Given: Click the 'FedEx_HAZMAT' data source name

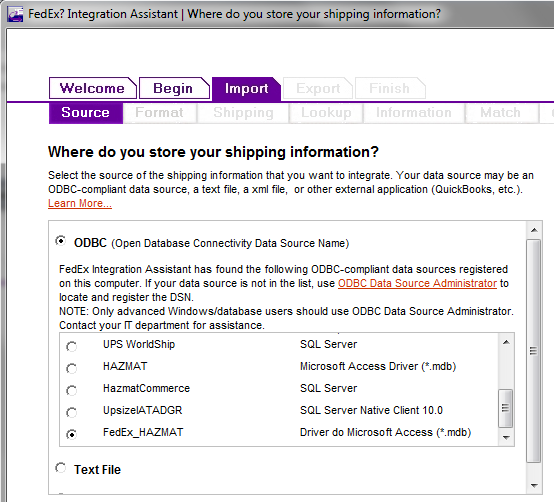Looking at the screenshot, I should point(143,432).
